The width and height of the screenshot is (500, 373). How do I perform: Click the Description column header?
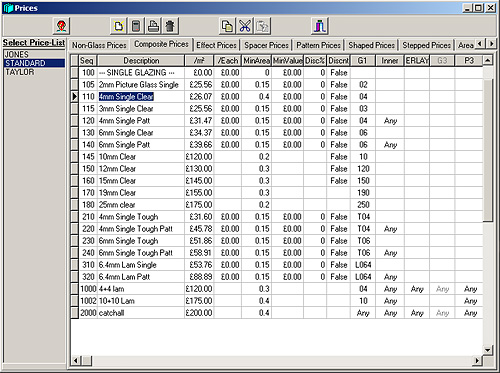pos(141,61)
